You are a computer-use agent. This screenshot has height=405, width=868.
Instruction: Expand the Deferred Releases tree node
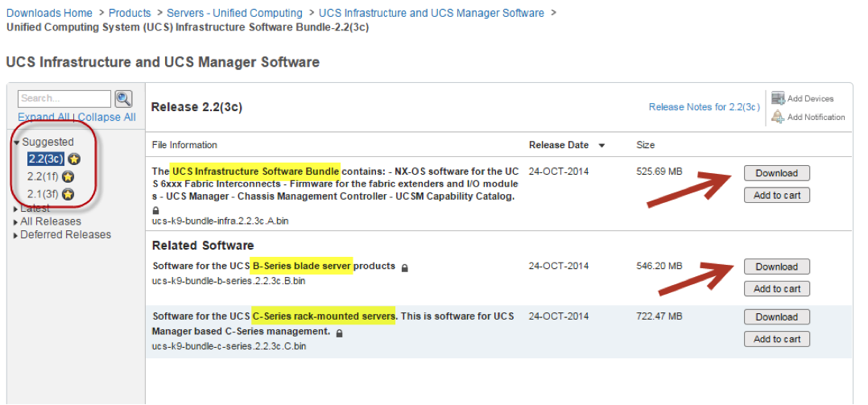pyautogui.click(x=15, y=236)
